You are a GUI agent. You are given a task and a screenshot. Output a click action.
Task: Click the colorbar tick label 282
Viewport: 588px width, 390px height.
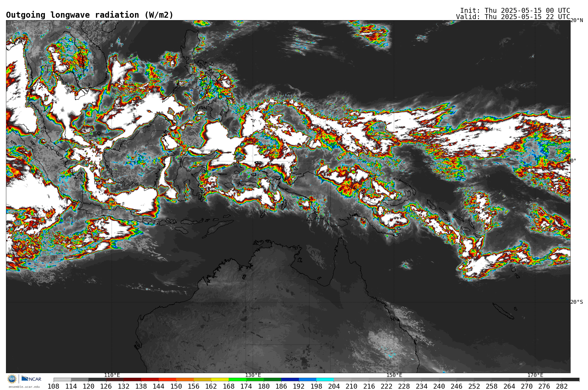pos(562,386)
